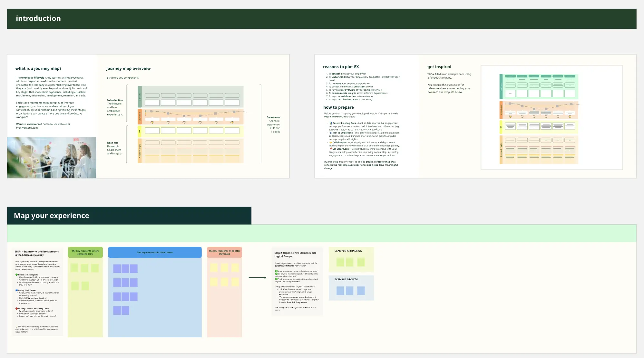Select 'To empathise with your employees' list item
644x358 pixels.
[x=347, y=74]
